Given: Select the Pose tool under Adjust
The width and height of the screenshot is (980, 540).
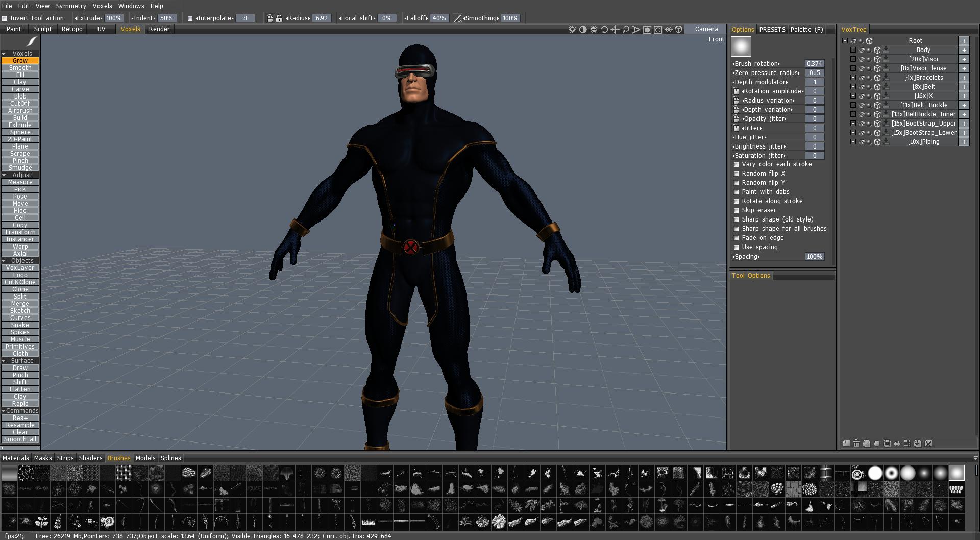Looking at the screenshot, I should tap(20, 196).
